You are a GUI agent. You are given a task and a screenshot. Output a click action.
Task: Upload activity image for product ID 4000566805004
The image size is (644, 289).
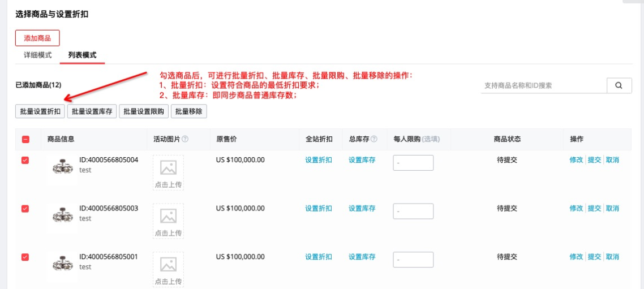coord(168,172)
